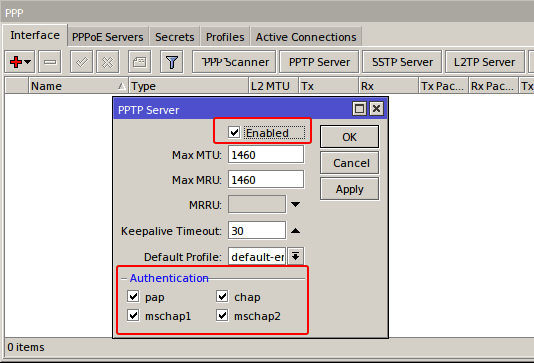Viewport: 534px width, 363px height.
Task: Click the Max MRU input field
Action: click(266, 179)
